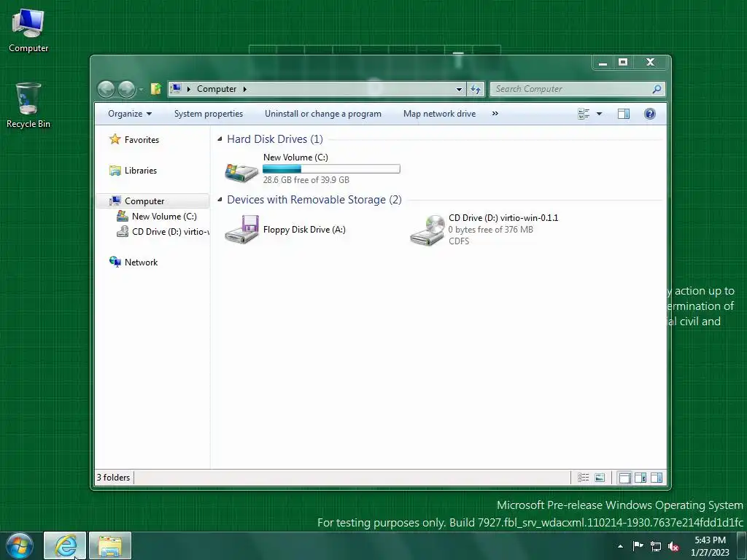The width and height of the screenshot is (747, 560).
Task: Click the search magnifier icon
Action: tap(657, 89)
